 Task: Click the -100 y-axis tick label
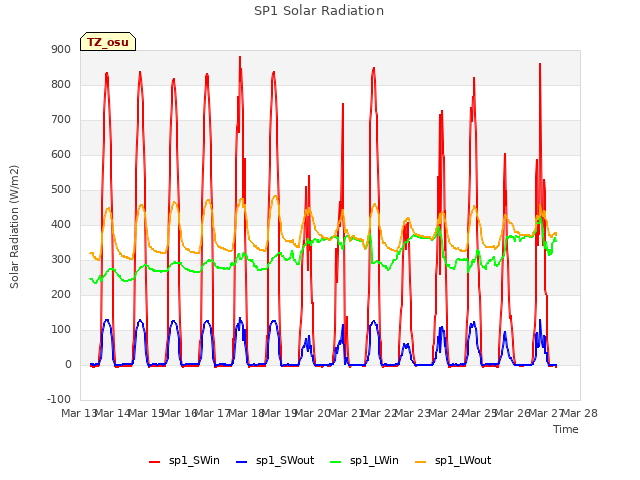coord(59,399)
